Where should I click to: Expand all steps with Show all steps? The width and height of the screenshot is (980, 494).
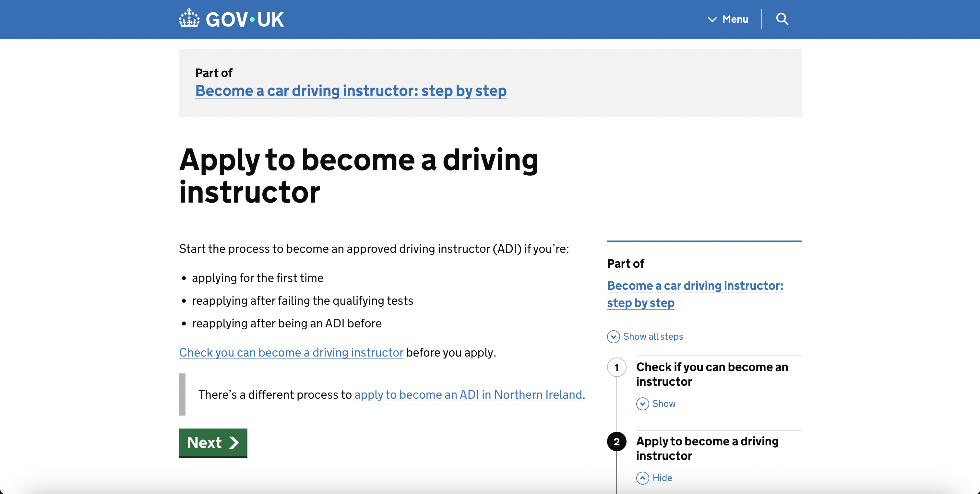pyautogui.click(x=653, y=336)
